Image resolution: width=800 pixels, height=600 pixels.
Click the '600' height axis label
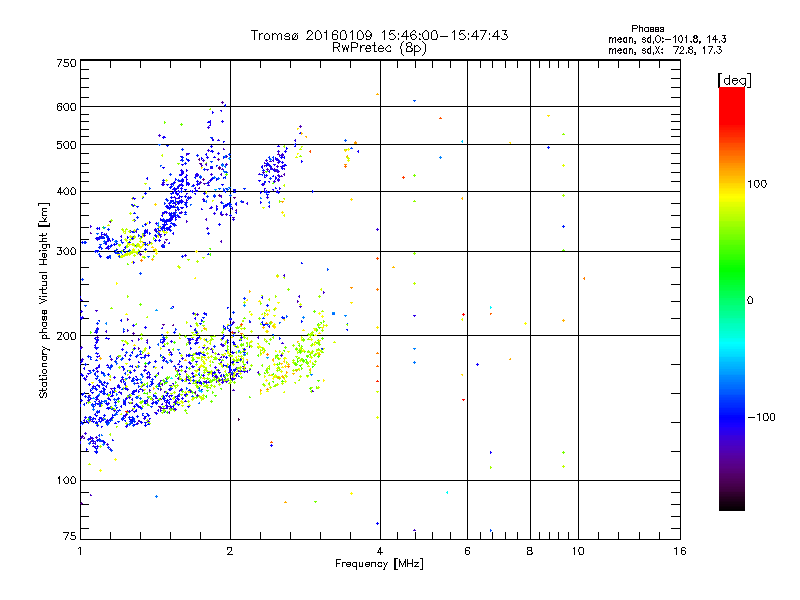point(66,107)
